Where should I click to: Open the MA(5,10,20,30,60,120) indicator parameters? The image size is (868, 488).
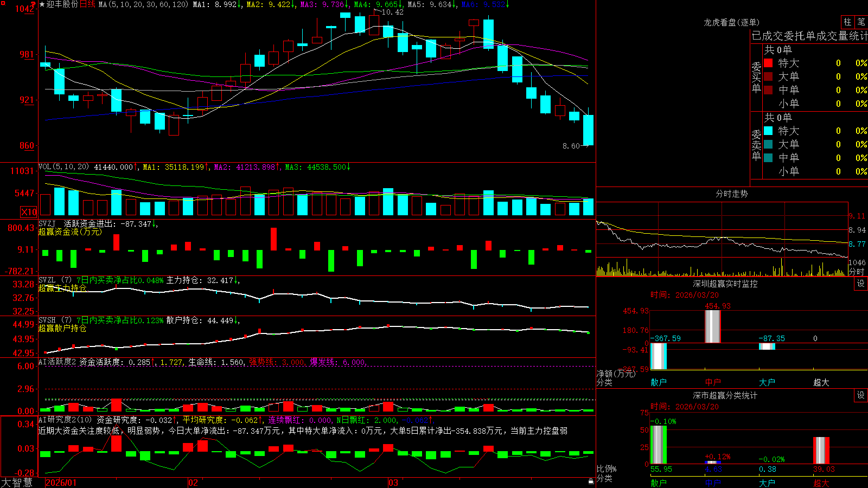coord(143,4)
